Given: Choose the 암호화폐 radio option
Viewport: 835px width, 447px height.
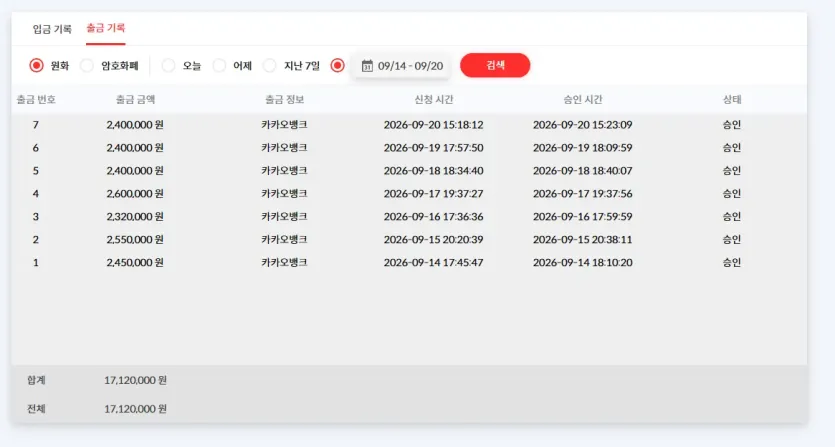Looking at the screenshot, I should click(x=87, y=66).
